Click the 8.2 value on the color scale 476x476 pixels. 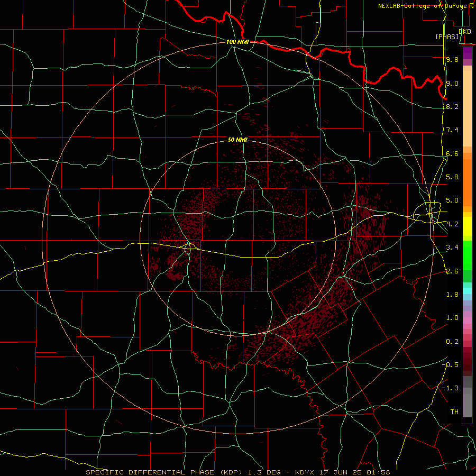(452, 106)
